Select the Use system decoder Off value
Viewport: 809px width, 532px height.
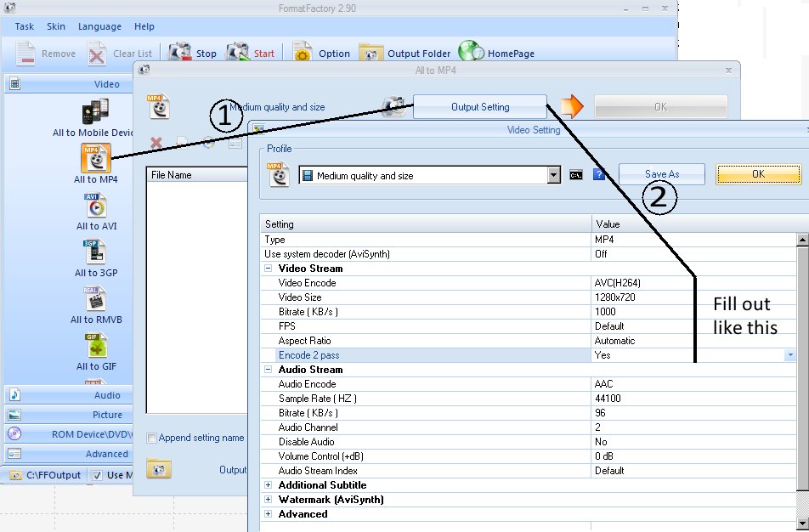pyautogui.click(x=601, y=254)
